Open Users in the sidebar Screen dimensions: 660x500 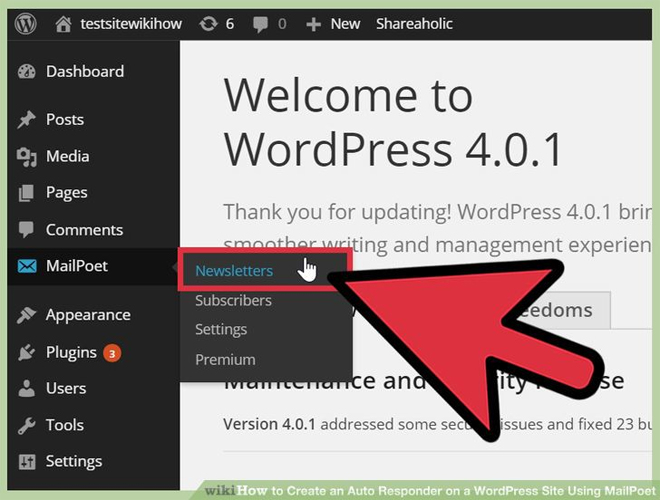click(x=66, y=388)
